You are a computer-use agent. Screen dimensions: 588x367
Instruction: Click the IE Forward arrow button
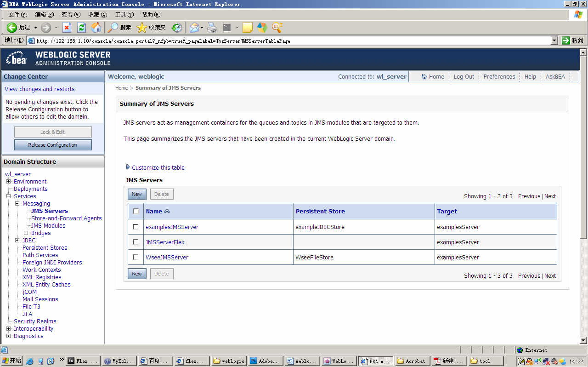[x=46, y=28]
